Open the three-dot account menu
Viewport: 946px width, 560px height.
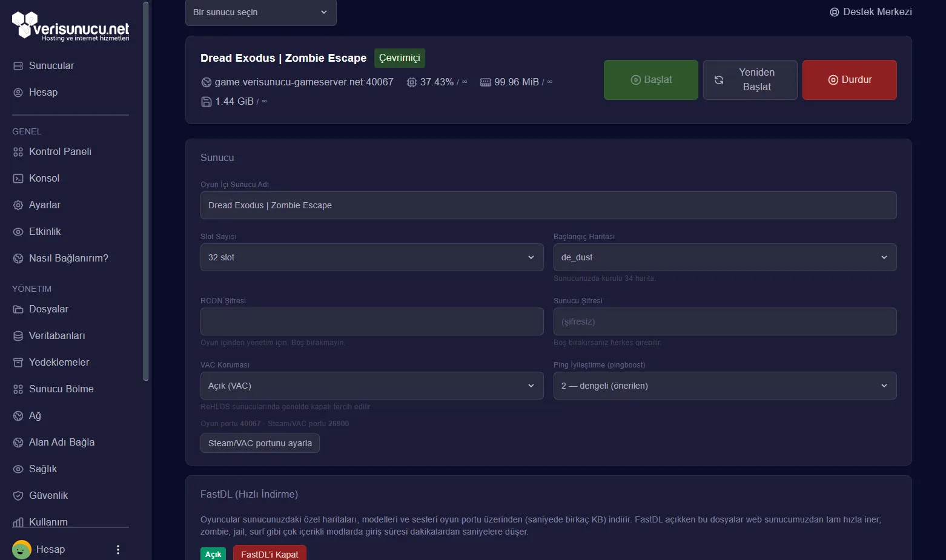point(118,550)
